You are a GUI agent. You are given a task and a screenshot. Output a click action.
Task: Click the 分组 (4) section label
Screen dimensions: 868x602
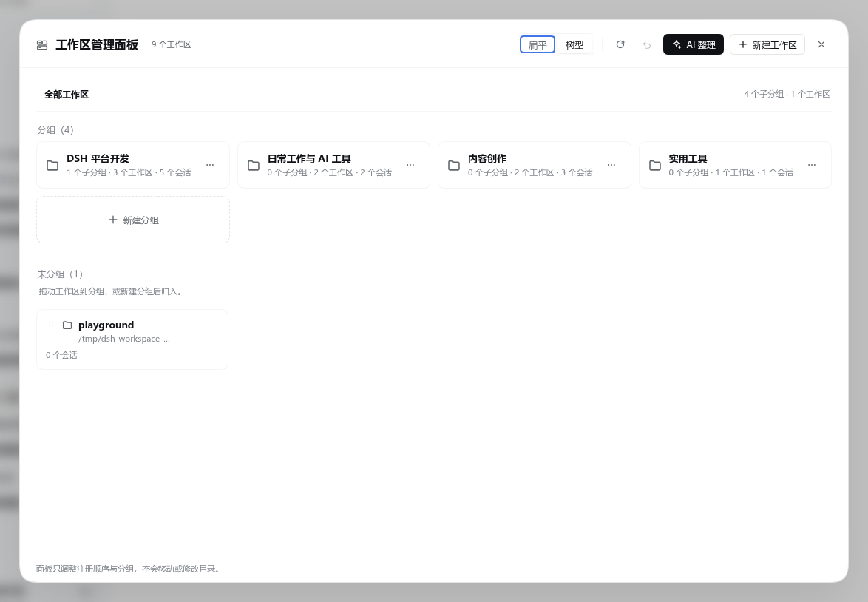(55, 130)
